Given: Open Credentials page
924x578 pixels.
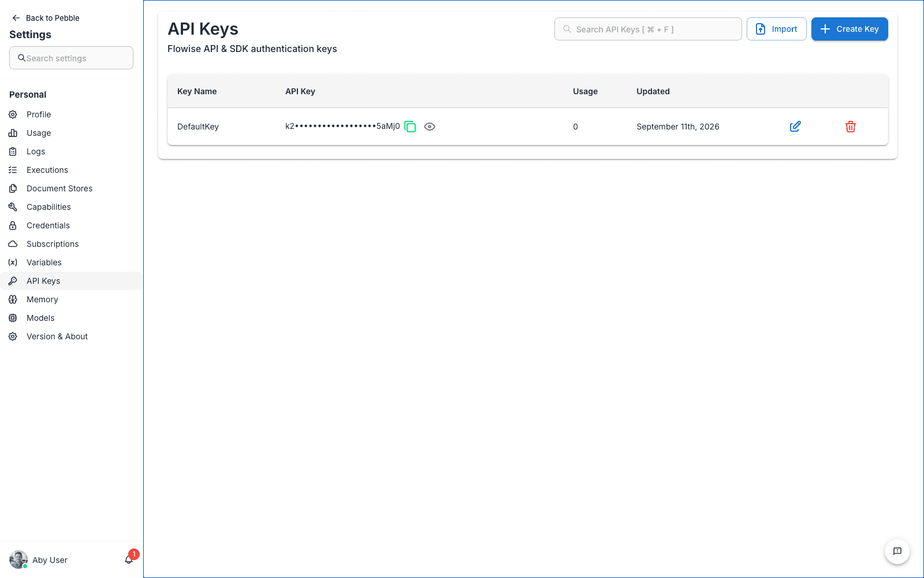Looking at the screenshot, I should click(71, 225).
